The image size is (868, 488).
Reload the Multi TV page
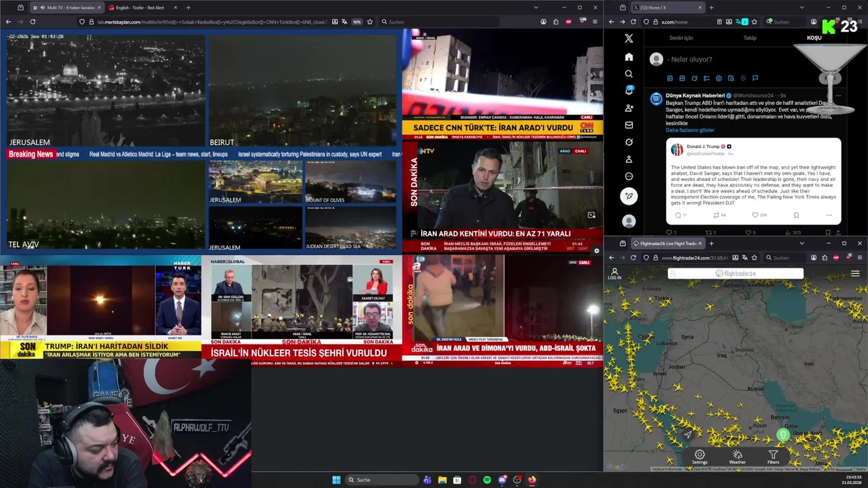pos(33,22)
